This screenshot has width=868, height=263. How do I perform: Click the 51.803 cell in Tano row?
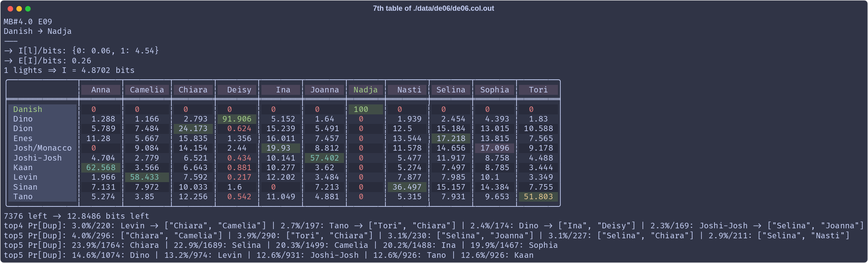coord(538,197)
